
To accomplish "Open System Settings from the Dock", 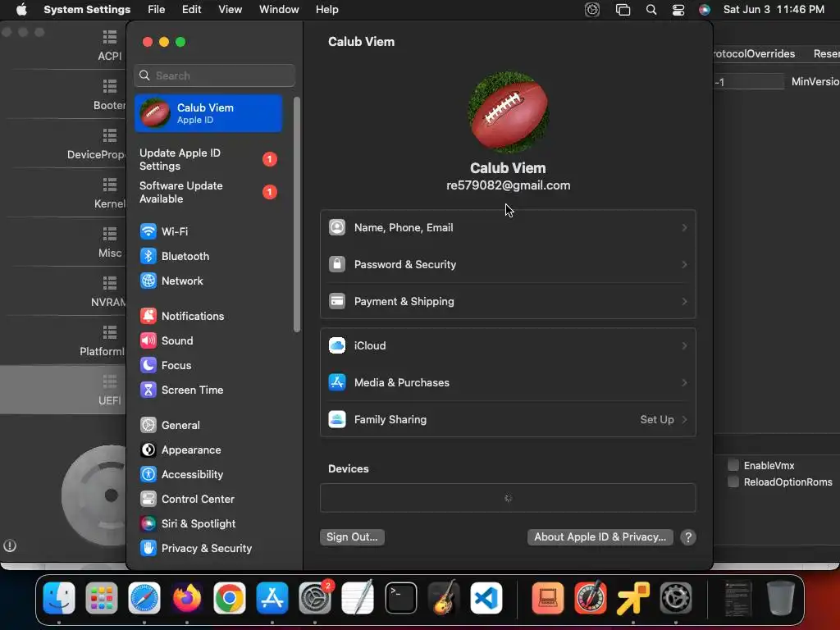I will [x=315, y=598].
